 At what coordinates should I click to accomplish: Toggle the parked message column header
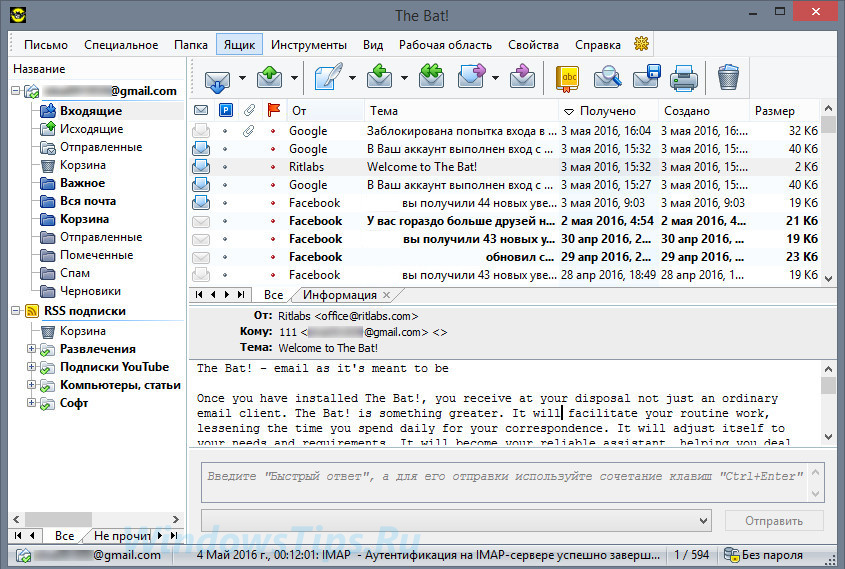tap(226, 110)
